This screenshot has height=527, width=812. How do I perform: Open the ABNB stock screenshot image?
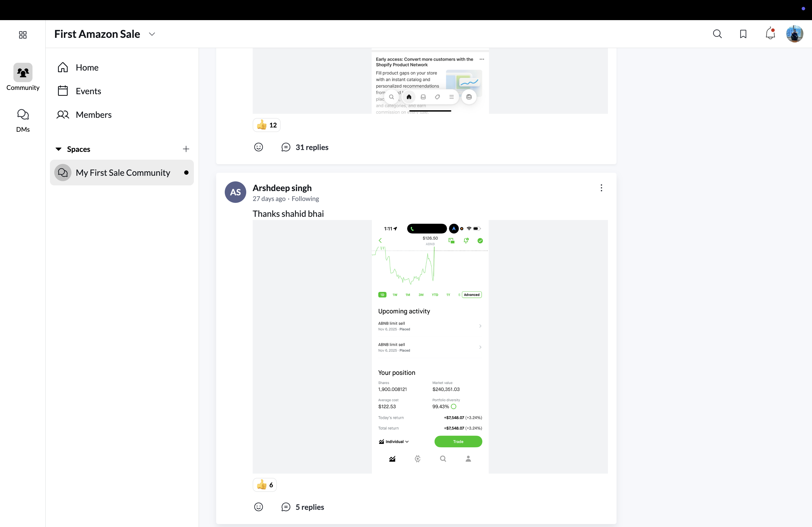click(x=430, y=347)
